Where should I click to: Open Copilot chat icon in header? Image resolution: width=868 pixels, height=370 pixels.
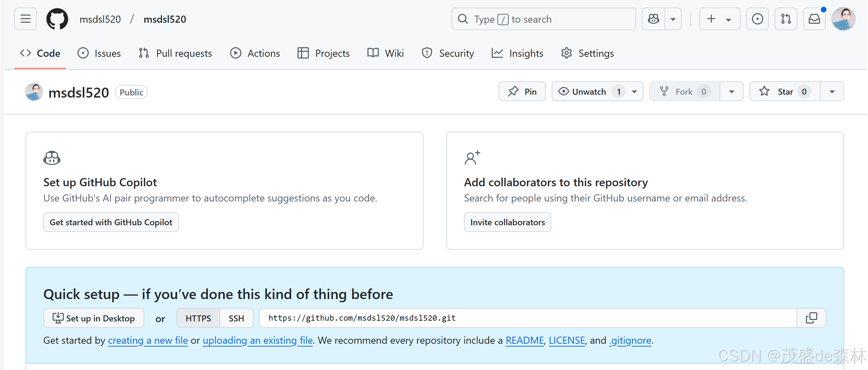[x=654, y=19]
